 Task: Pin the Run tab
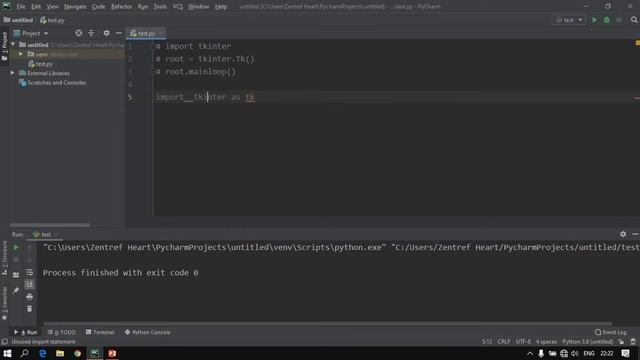point(16,291)
